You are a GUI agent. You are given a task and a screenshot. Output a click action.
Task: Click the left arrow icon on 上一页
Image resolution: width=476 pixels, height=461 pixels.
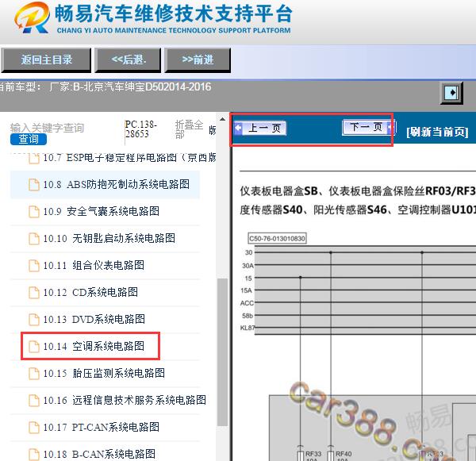(x=239, y=128)
